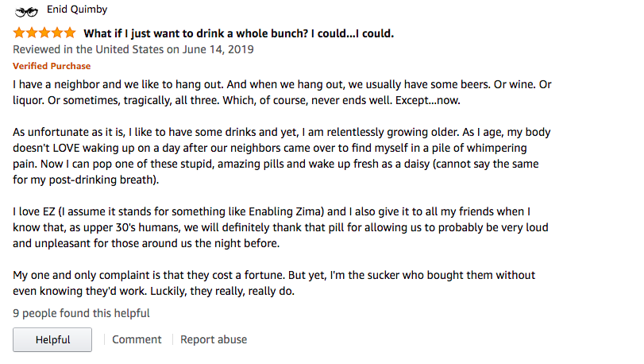Click Enid Quimby's profile avatar icon

coord(27,11)
